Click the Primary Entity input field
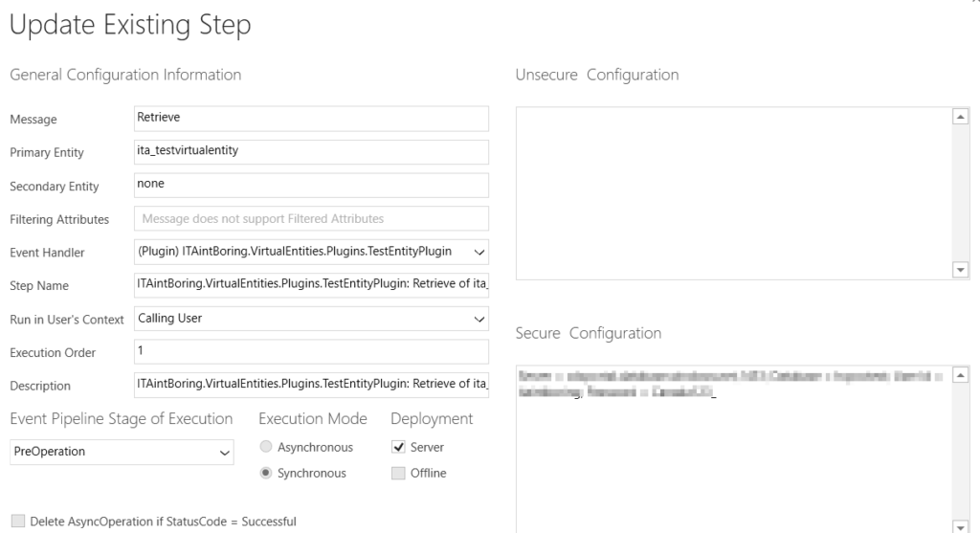980x533 pixels. (x=311, y=152)
